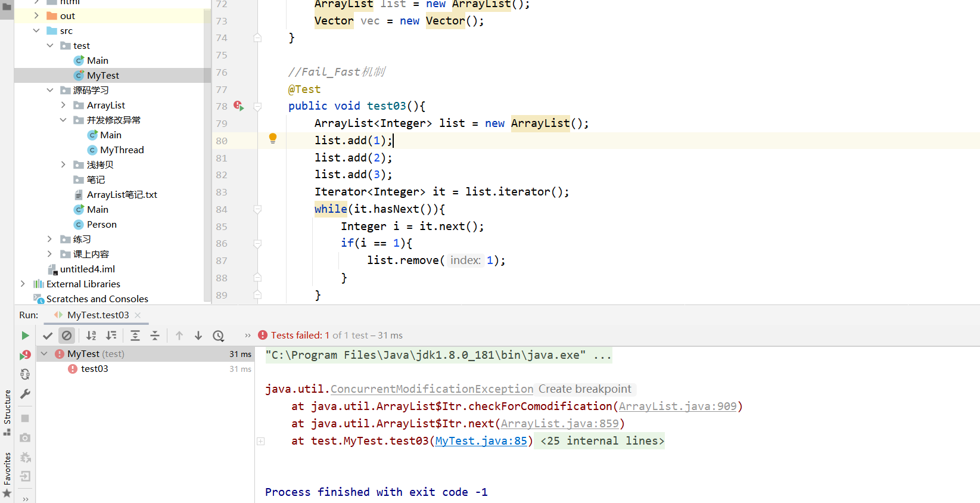Viewport: 980px width, 503px height.
Task: Click the expand all tests icon
Action: 135,336
